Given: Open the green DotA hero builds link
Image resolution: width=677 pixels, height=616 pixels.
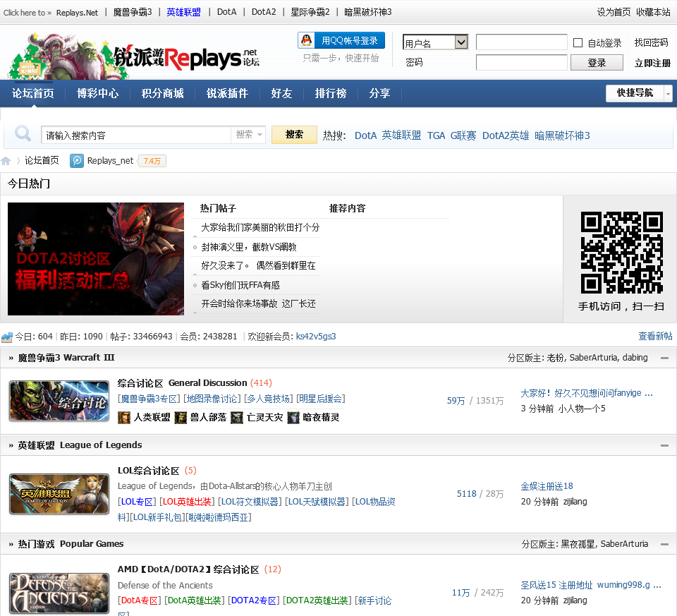Looking at the screenshot, I should click(x=195, y=600).
